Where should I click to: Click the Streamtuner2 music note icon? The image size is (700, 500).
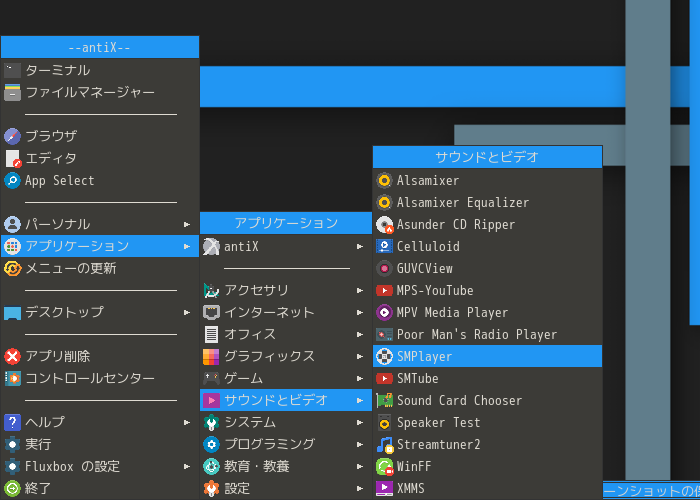click(x=384, y=444)
